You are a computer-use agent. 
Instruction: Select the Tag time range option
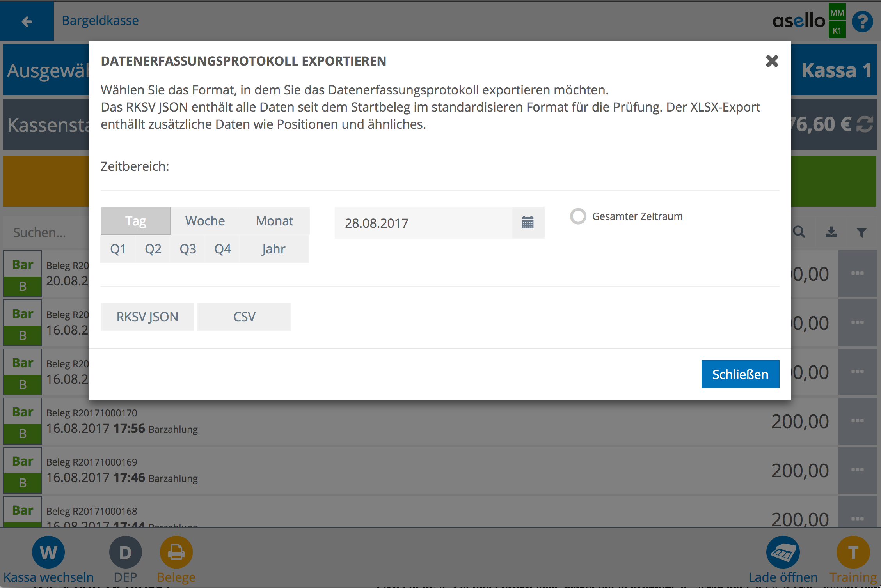(135, 221)
